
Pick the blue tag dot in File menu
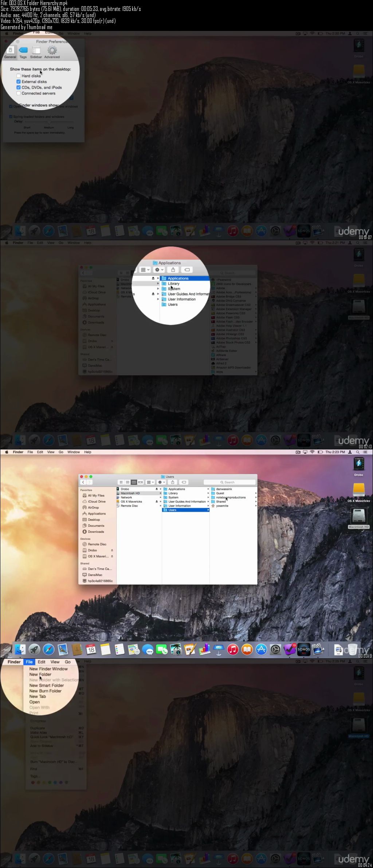tap(56, 782)
